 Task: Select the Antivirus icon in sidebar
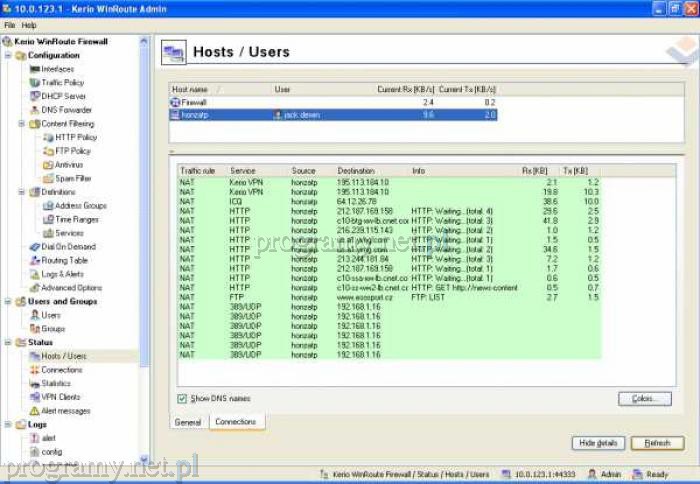click(x=48, y=164)
